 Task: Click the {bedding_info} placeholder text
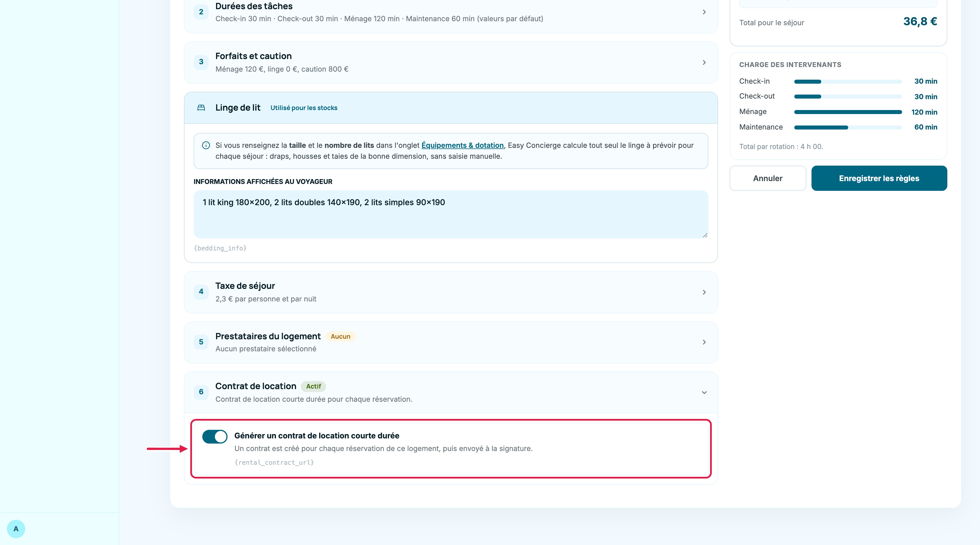[x=220, y=248]
